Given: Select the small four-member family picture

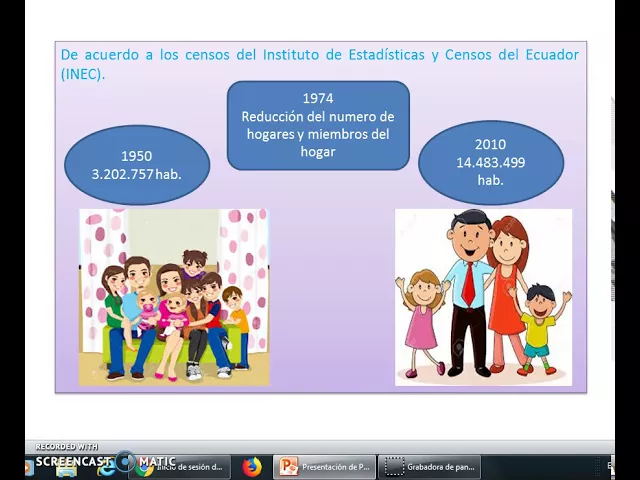Looking at the screenshot, I should (483, 297).
